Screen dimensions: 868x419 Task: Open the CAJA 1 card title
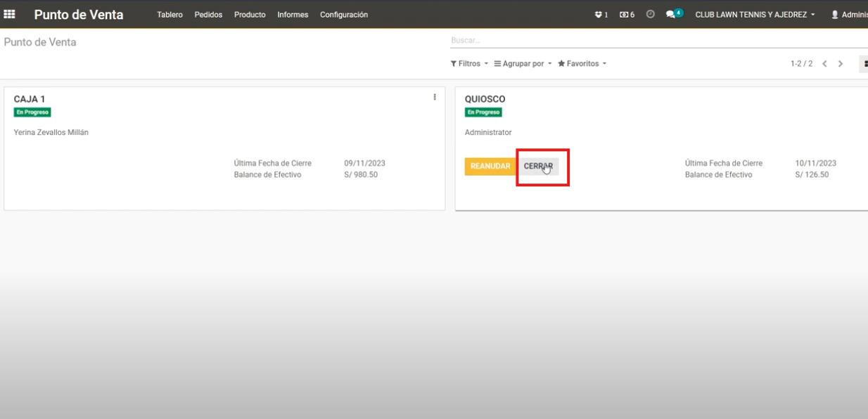30,99
